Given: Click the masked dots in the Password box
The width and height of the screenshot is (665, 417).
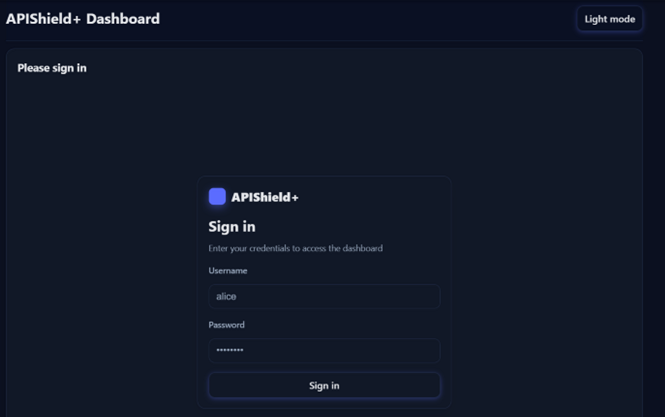Looking at the screenshot, I should click(230, 350).
